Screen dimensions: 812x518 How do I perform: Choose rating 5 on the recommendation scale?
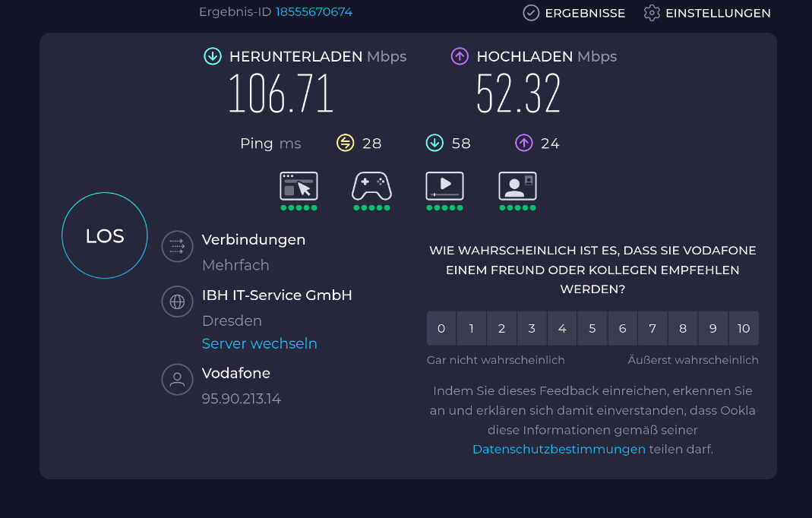[592, 328]
